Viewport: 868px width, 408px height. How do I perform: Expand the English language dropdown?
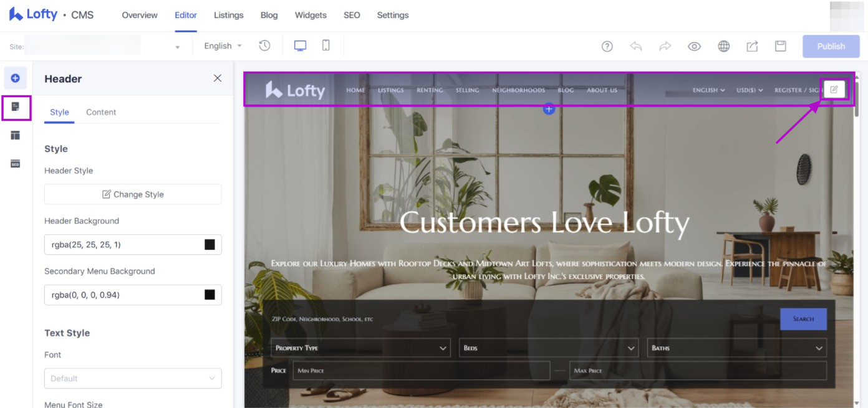(223, 45)
